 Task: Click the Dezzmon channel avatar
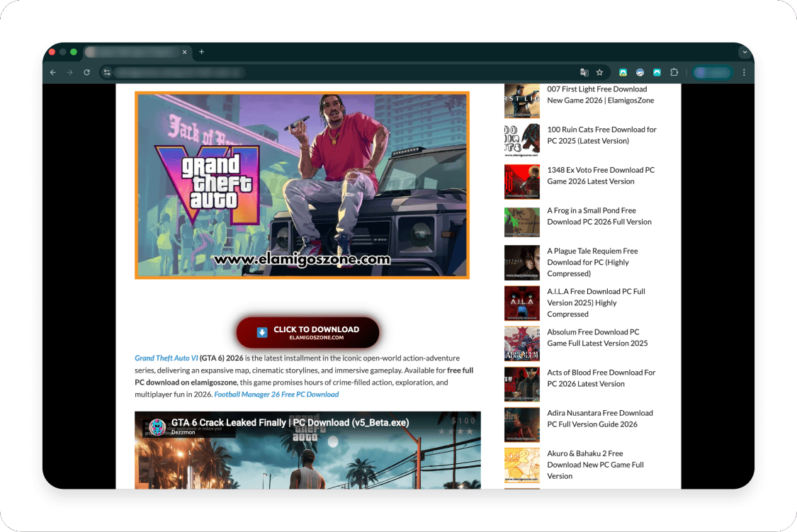[x=157, y=427]
